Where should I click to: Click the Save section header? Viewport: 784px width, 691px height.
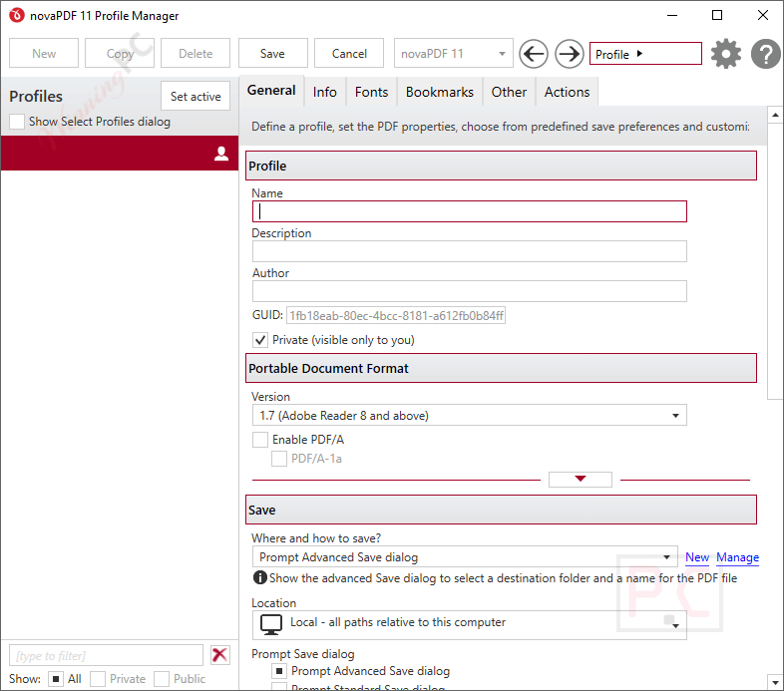[x=501, y=510]
